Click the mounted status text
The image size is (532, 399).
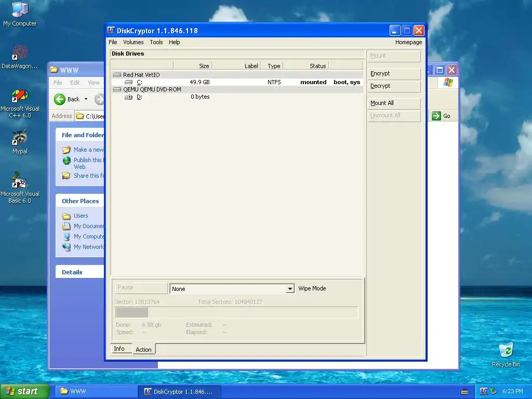coord(313,82)
